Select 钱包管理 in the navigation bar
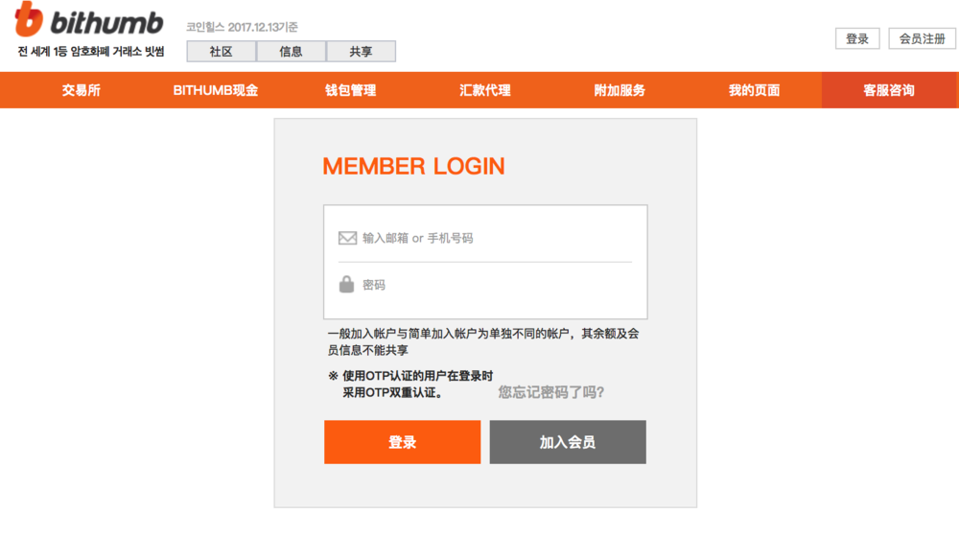Image resolution: width=959 pixels, height=560 pixels. 350,90
